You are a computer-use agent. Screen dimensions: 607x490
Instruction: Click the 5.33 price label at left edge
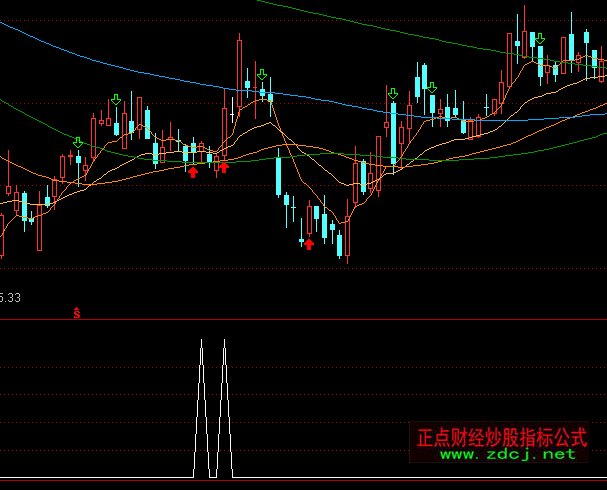pyautogui.click(x=11, y=297)
